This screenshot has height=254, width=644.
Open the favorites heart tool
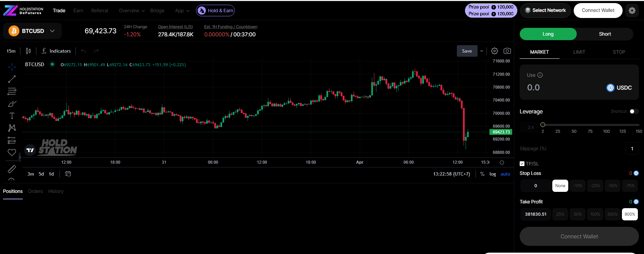pos(12,152)
